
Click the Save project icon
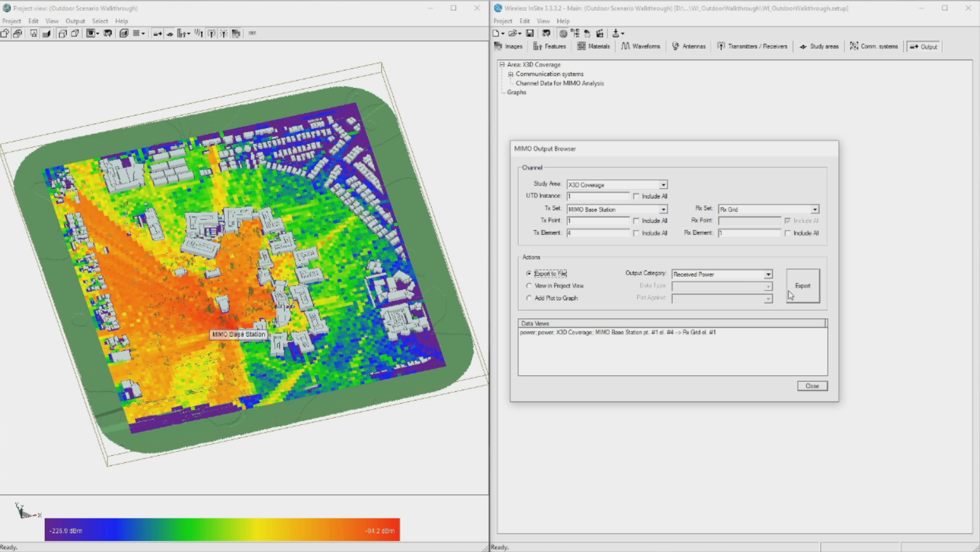click(x=530, y=33)
